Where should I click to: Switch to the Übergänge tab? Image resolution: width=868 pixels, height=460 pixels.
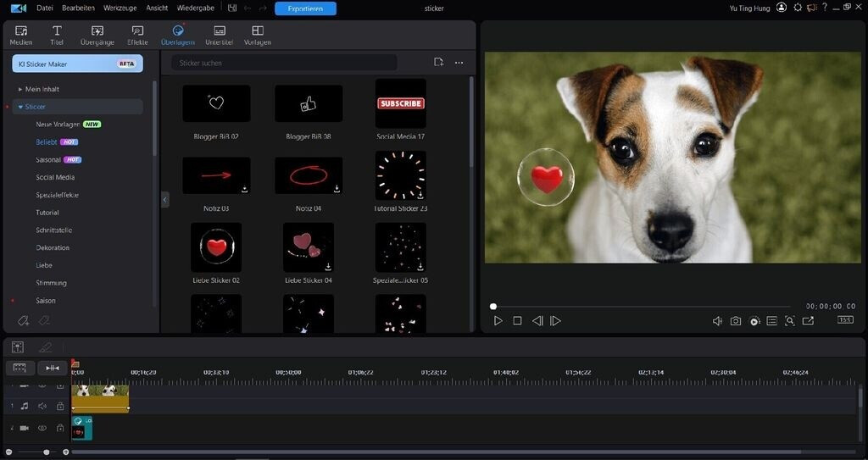pyautogui.click(x=97, y=35)
